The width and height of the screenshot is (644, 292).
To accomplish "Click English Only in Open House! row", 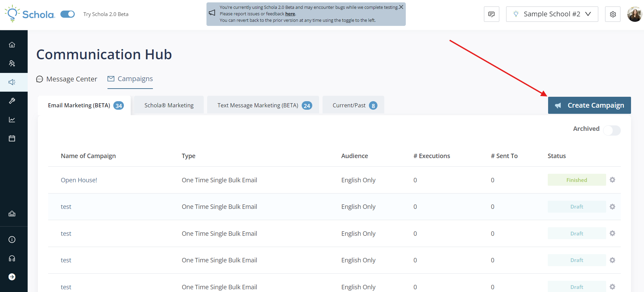I will click(x=358, y=180).
